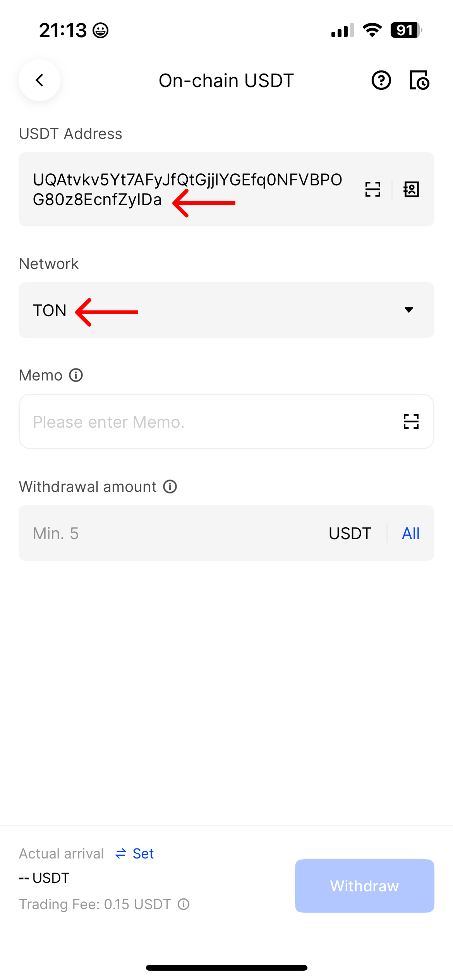
Task: Scan QR code for USDT address
Action: coord(373,189)
